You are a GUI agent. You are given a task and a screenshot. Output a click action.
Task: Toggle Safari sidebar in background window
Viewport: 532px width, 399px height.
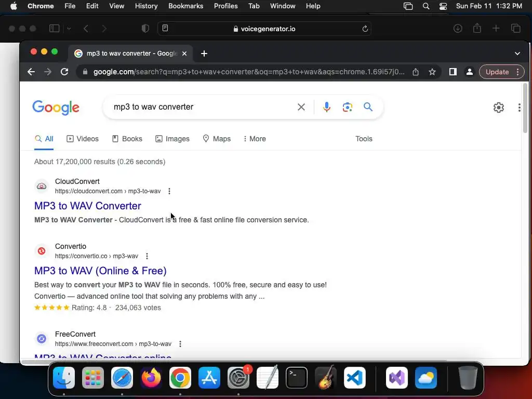click(54, 29)
